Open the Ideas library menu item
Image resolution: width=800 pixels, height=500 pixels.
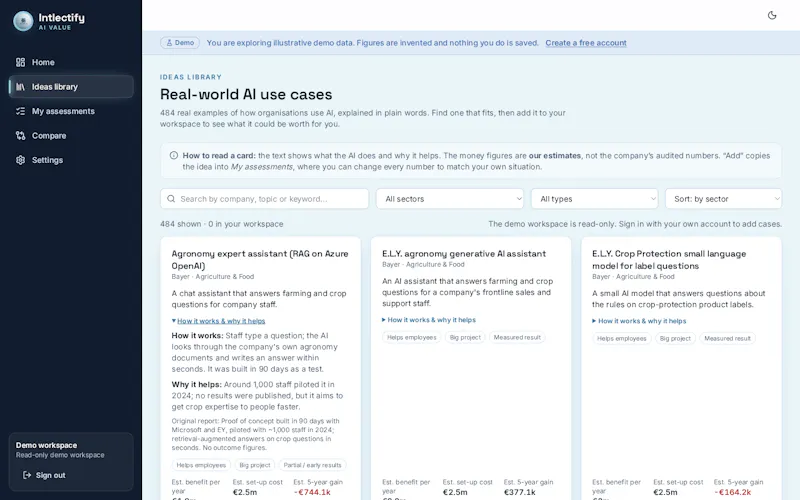click(71, 87)
